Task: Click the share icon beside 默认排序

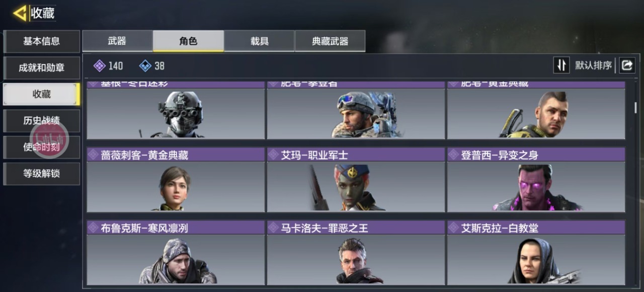Action: (x=627, y=65)
